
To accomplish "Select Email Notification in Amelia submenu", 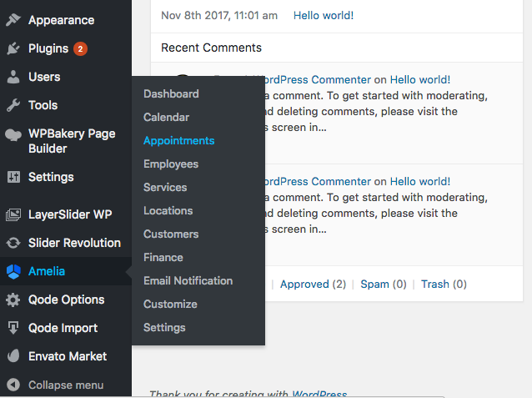I will coord(188,281).
